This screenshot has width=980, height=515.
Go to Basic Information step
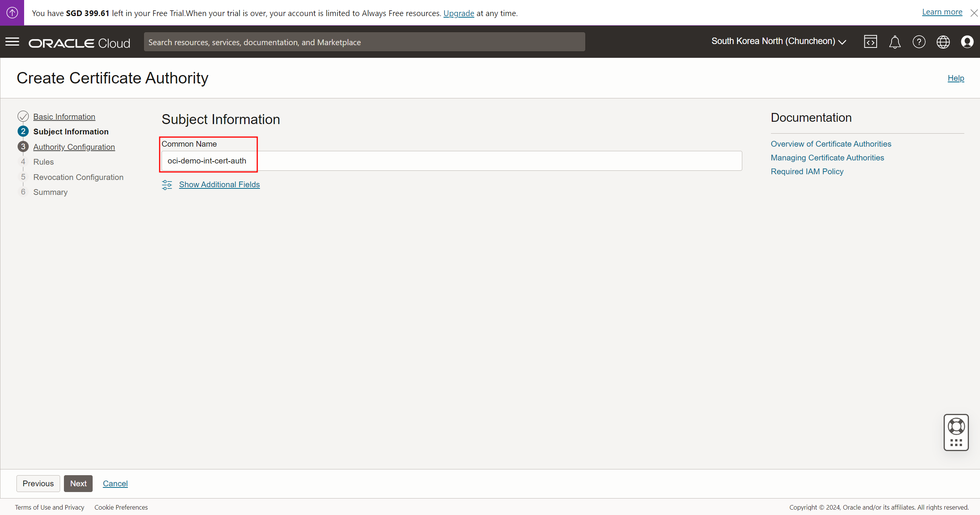64,117
